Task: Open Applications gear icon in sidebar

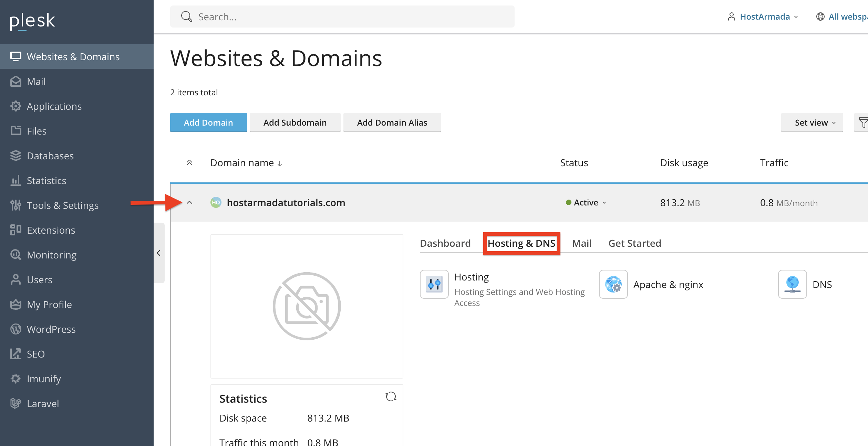Action: click(x=16, y=106)
